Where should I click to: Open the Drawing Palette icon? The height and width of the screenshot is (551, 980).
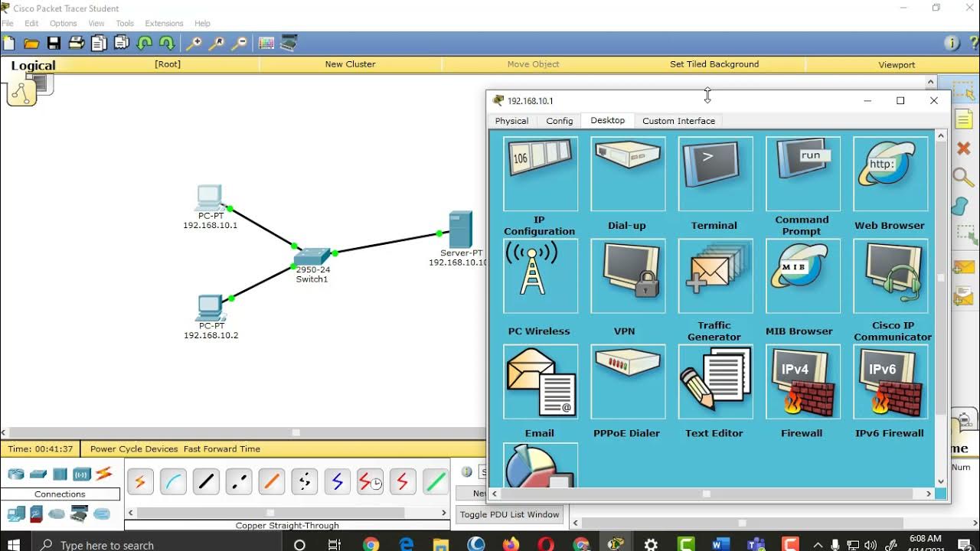[x=266, y=43]
